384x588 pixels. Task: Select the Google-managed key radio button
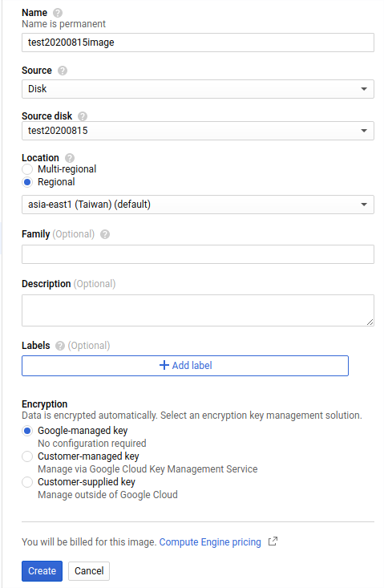click(27, 431)
